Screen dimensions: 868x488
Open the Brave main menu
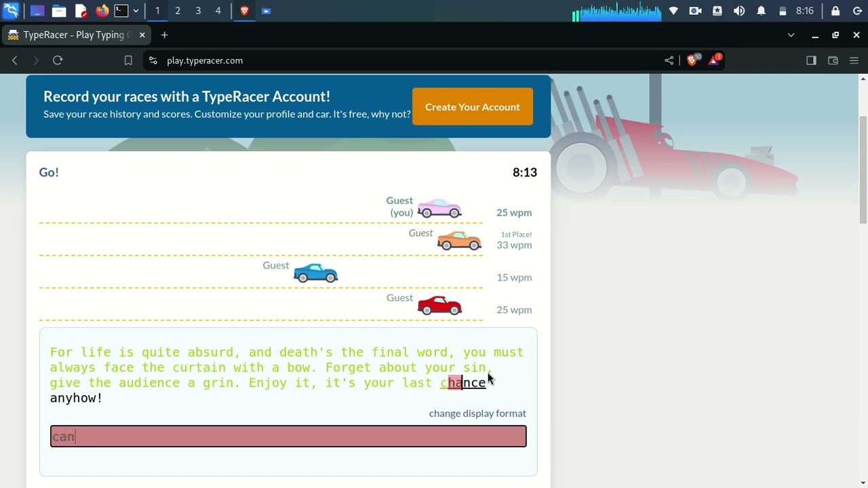coord(854,60)
